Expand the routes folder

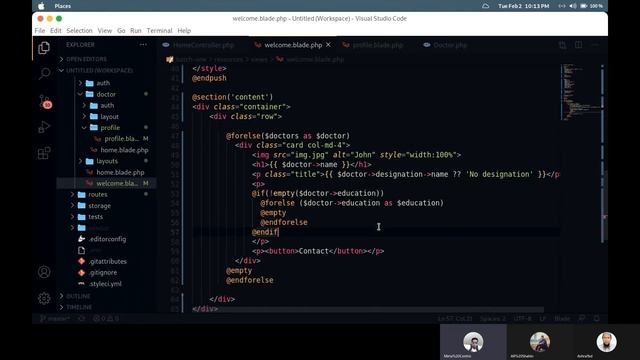pyautogui.click(x=98, y=195)
